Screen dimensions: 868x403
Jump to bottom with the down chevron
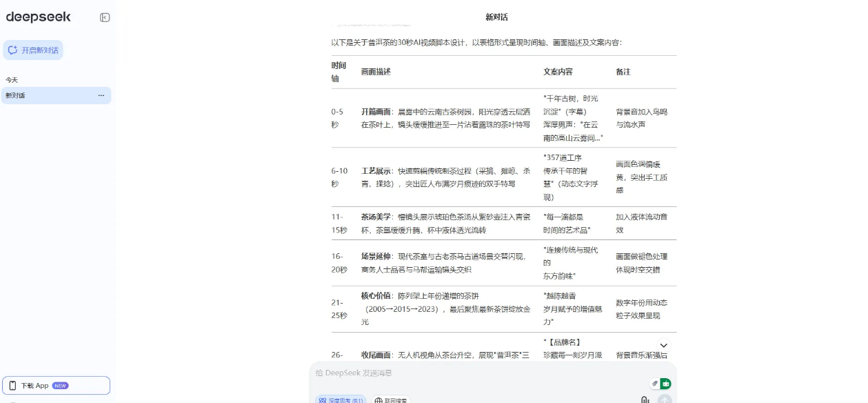coord(664,345)
